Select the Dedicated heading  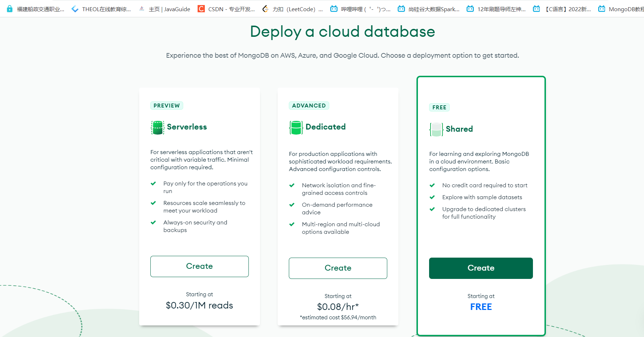click(326, 127)
